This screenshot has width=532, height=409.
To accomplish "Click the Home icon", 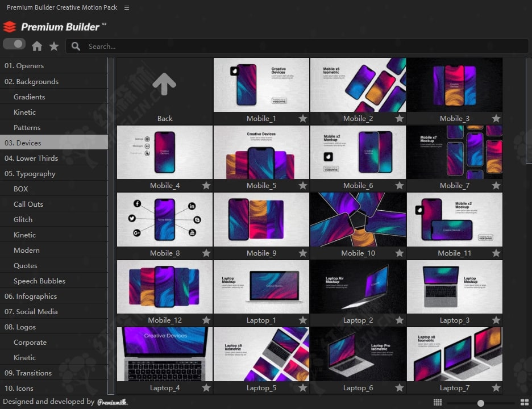I will tap(37, 46).
